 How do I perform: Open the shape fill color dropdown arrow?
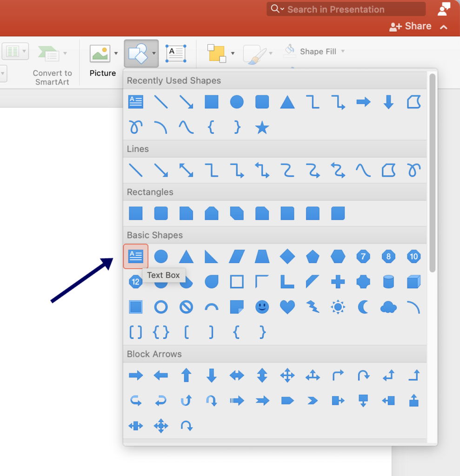click(233, 53)
